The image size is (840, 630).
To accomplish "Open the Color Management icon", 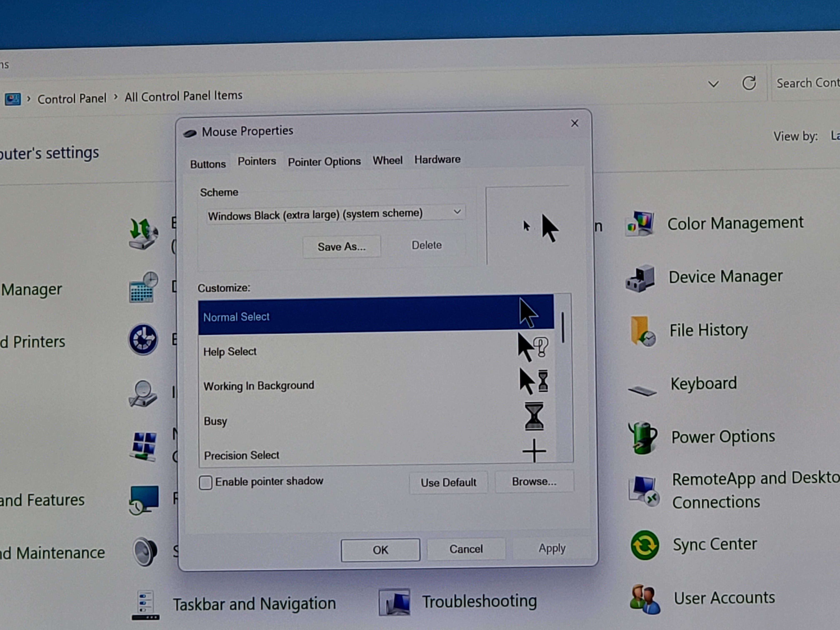I will [x=640, y=224].
